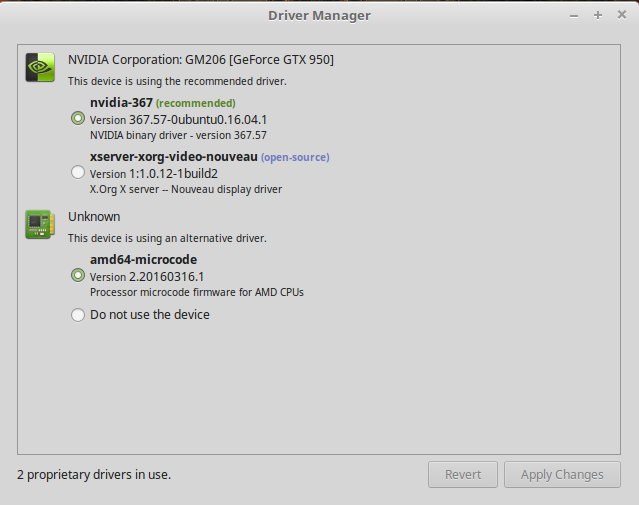This screenshot has height=505, width=639.
Task: Minimize the Driver Manager window
Action: [x=574, y=16]
